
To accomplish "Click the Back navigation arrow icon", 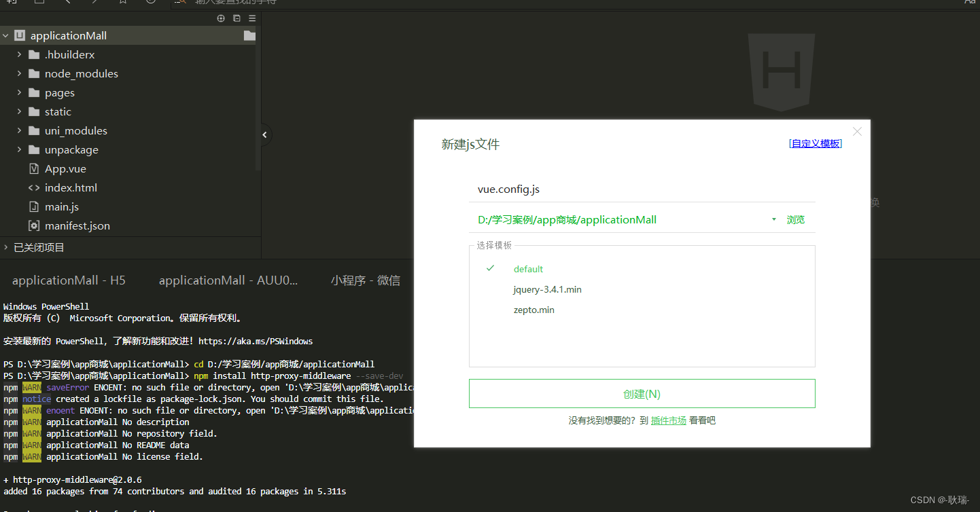I will (x=69, y=2).
